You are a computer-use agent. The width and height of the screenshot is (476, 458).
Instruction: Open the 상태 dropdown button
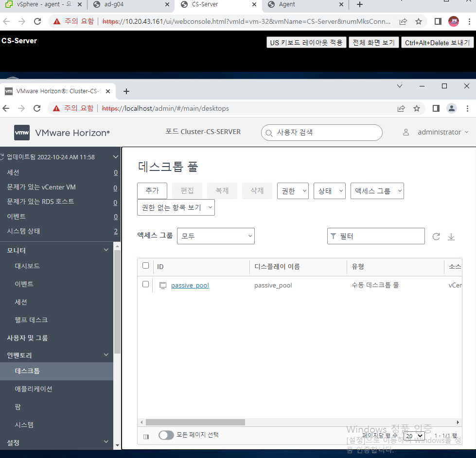pos(330,191)
